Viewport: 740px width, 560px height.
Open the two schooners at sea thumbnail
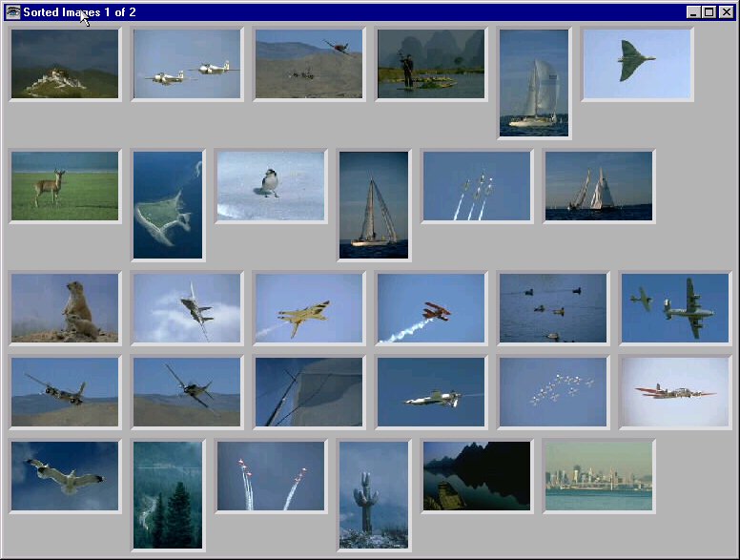pos(599,186)
